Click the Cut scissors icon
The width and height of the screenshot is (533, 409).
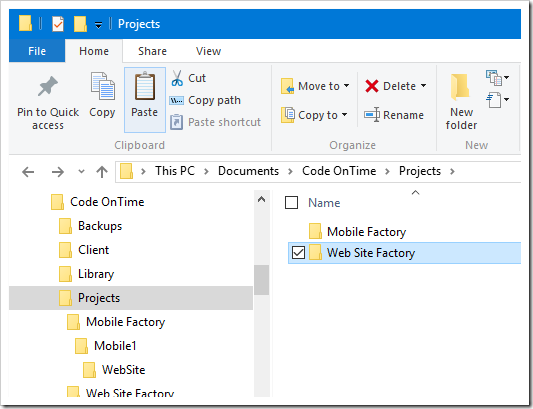tap(177, 78)
